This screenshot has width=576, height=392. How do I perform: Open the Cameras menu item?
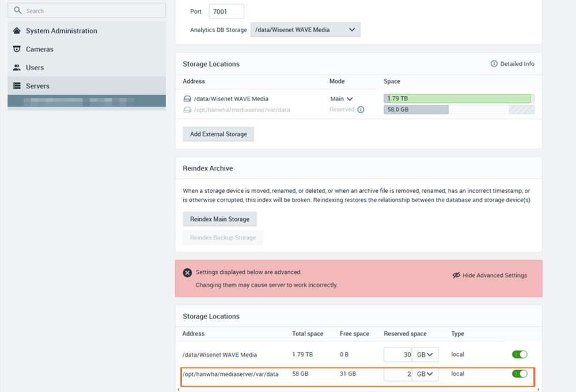[x=87, y=49]
